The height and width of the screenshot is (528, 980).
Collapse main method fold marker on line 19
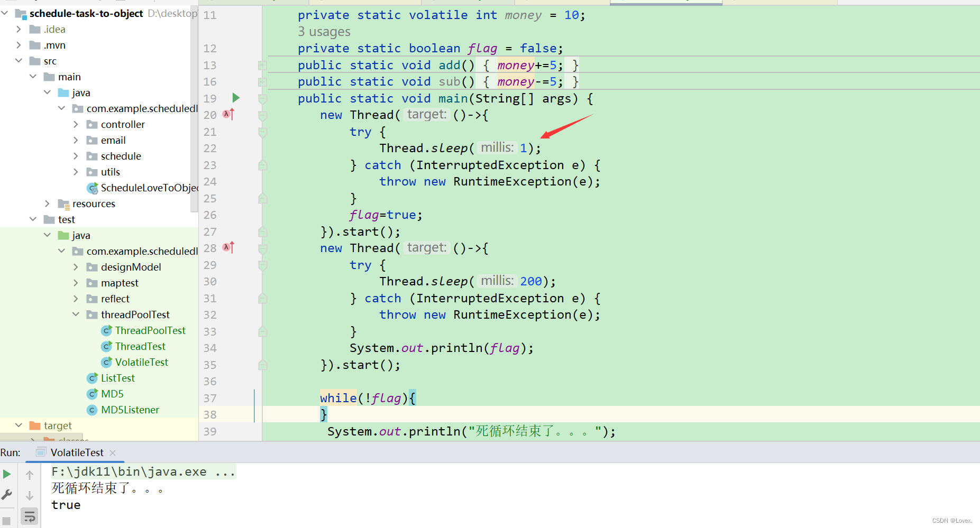tap(262, 98)
